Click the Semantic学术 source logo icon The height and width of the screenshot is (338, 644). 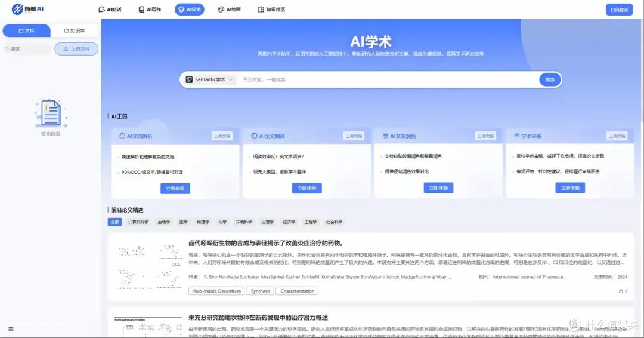(189, 80)
